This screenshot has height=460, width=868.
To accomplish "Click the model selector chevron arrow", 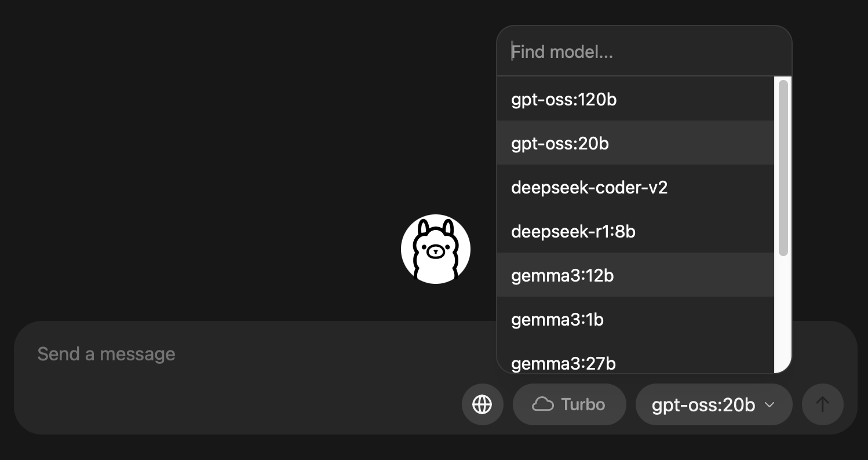I will (769, 404).
